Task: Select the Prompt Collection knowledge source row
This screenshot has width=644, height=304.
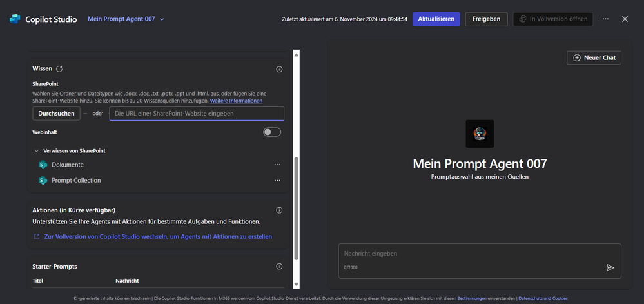Action: [x=158, y=180]
